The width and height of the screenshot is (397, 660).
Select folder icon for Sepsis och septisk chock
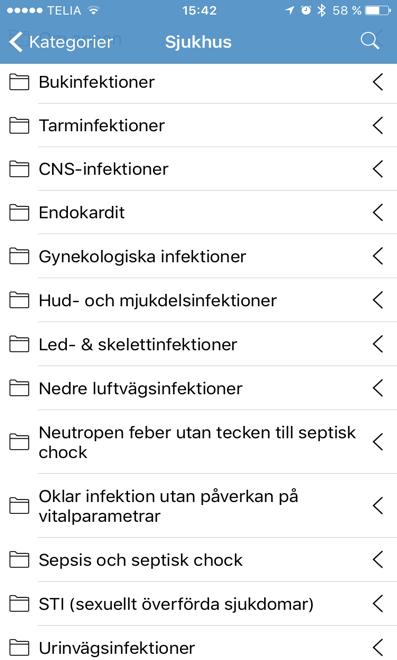tap(19, 560)
